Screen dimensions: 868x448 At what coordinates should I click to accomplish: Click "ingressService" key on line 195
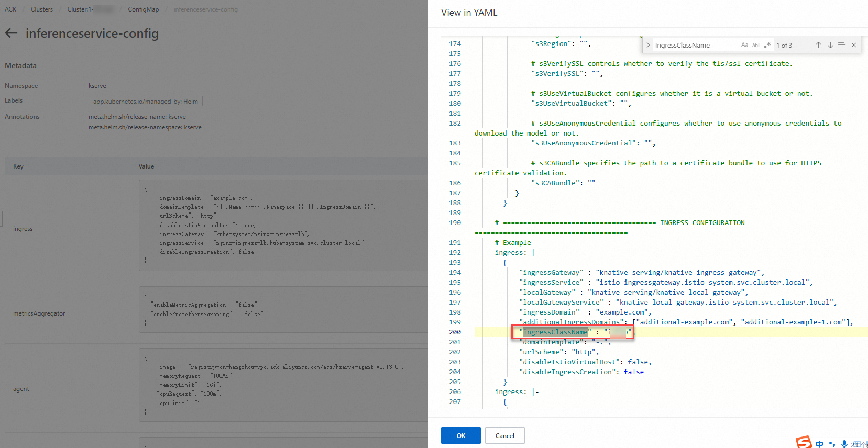(551, 283)
